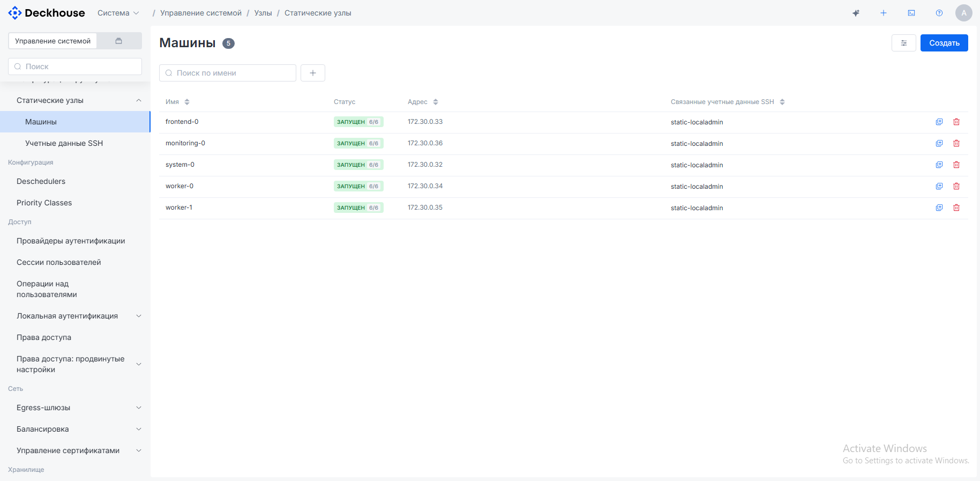Focus the Поиск по имени field
Image resolution: width=980 pixels, height=481 pixels.
click(228, 73)
